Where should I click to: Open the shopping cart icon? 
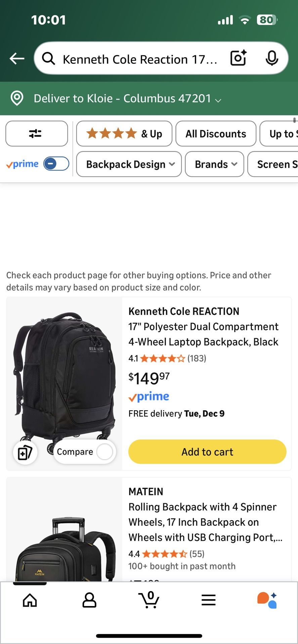tap(149, 600)
